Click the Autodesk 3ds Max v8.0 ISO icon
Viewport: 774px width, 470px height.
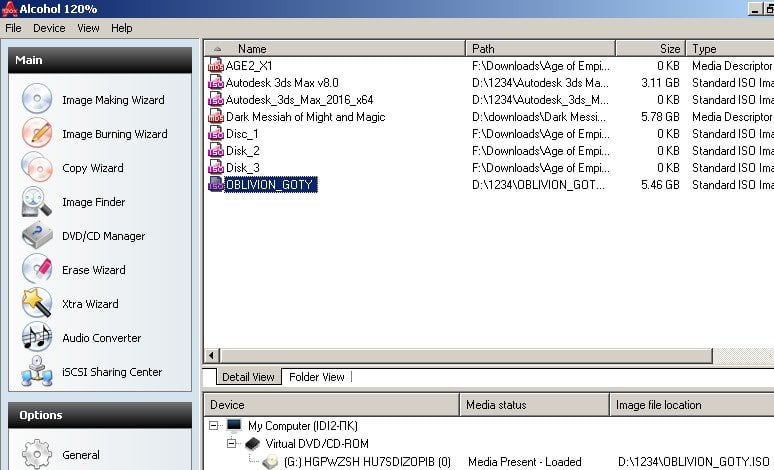pyautogui.click(x=216, y=82)
